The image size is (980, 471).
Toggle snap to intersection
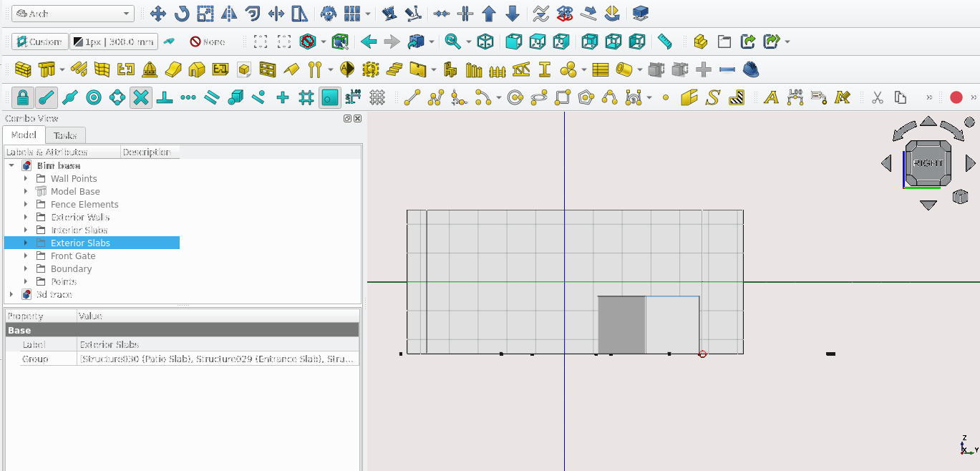tap(141, 97)
